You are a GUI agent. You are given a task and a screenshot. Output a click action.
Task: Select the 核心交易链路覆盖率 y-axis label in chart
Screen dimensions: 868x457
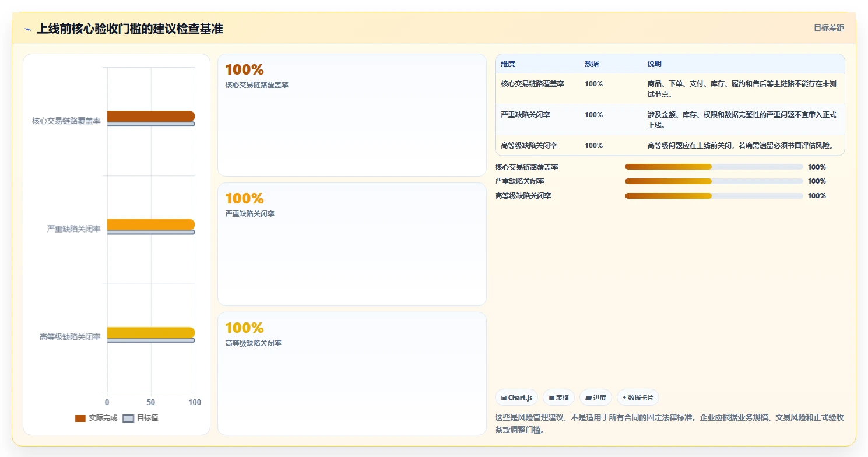click(x=66, y=121)
